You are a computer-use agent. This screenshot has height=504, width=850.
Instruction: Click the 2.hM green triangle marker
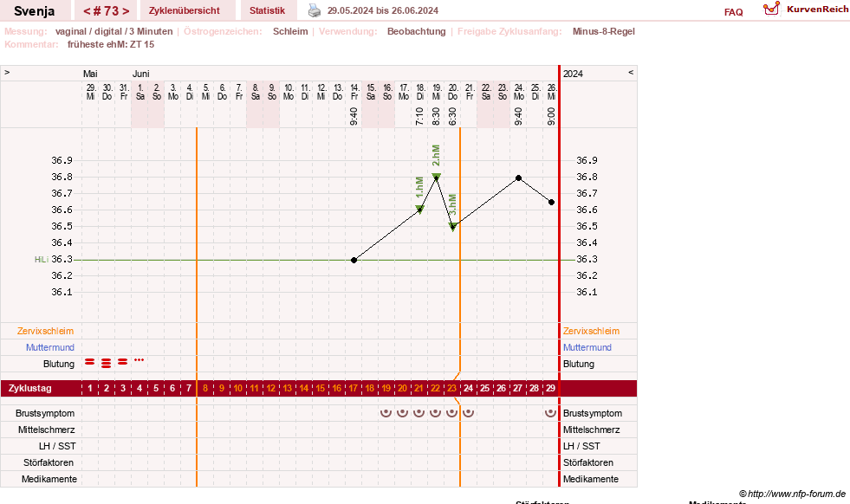click(436, 177)
